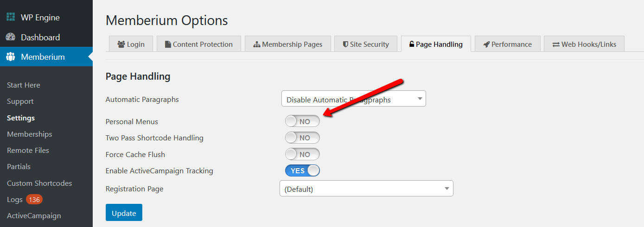Viewport: 644px width, 227px height.
Task: Click the users icon on Login tab
Action: click(121, 44)
